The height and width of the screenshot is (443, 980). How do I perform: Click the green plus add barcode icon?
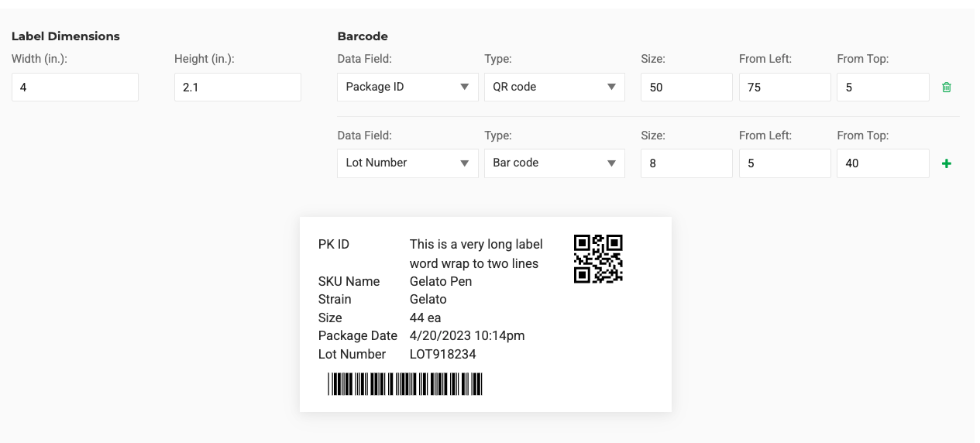click(x=946, y=163)
